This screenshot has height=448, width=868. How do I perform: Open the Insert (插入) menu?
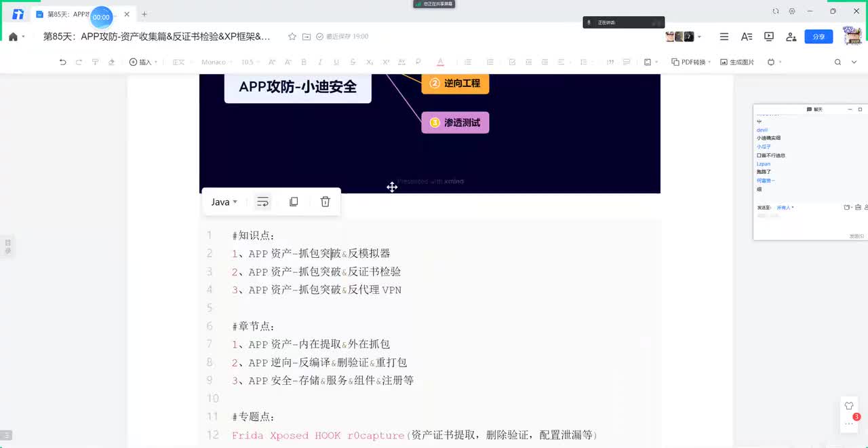point(143,62)
